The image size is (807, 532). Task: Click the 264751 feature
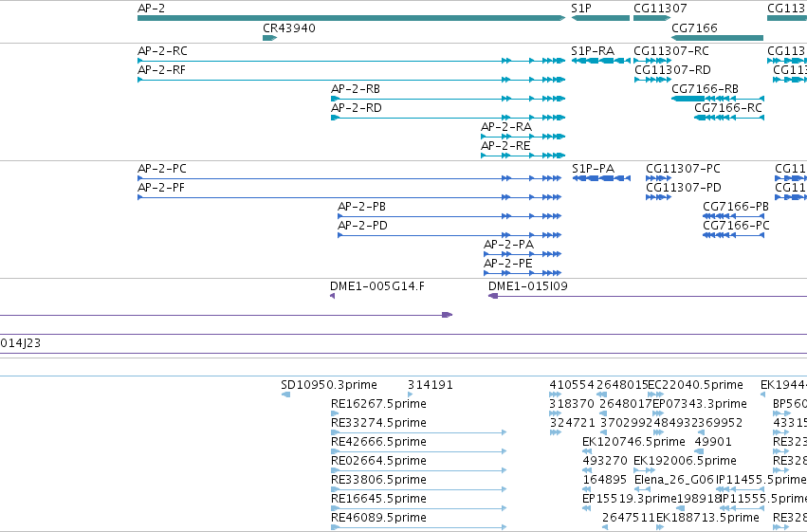coord(605,527)
